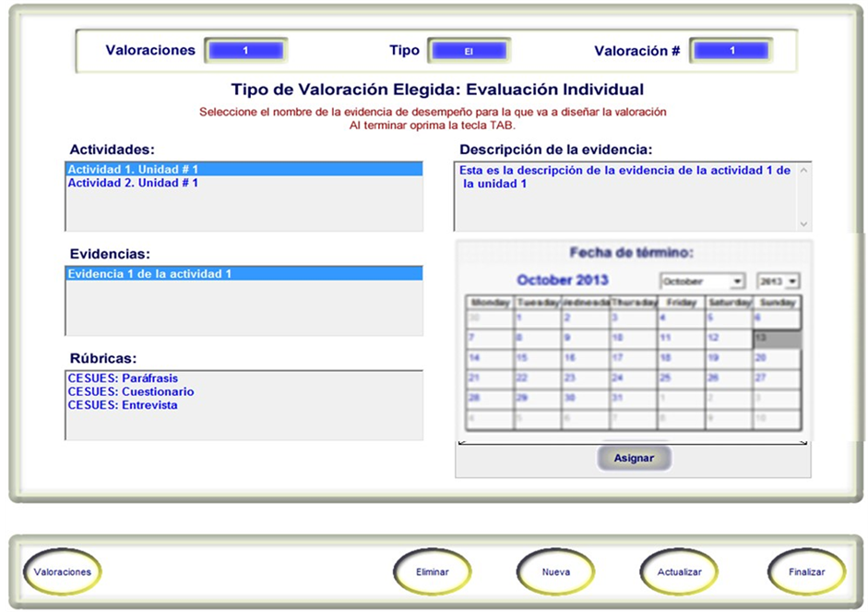
Task: Select day 31 in the calendar
Action: coord(633,398)
